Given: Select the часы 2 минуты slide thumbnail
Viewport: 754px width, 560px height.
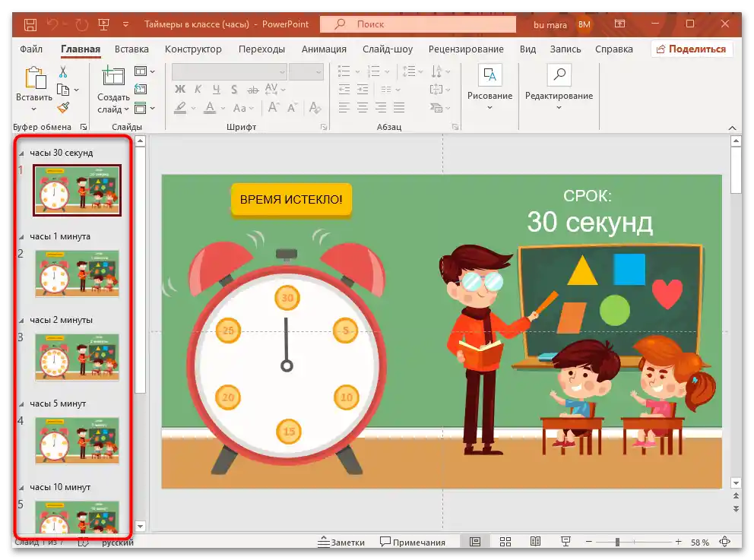Looking at the screenshot, I should (77, 357).
